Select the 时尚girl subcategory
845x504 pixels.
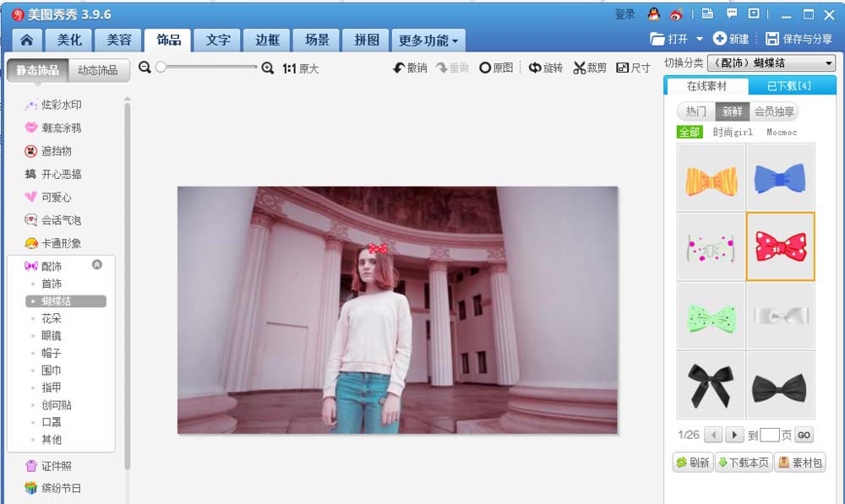tap(733, 132)
